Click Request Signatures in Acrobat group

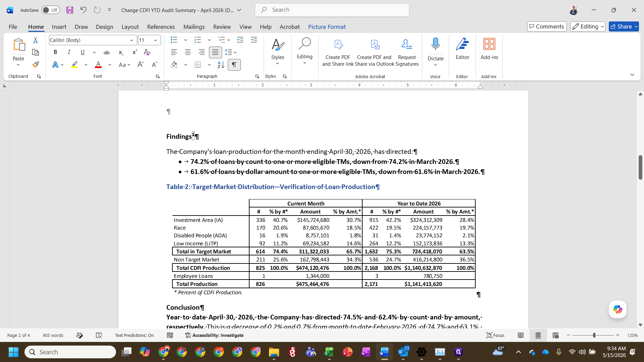pyautogui.click(x=407, y=52)
